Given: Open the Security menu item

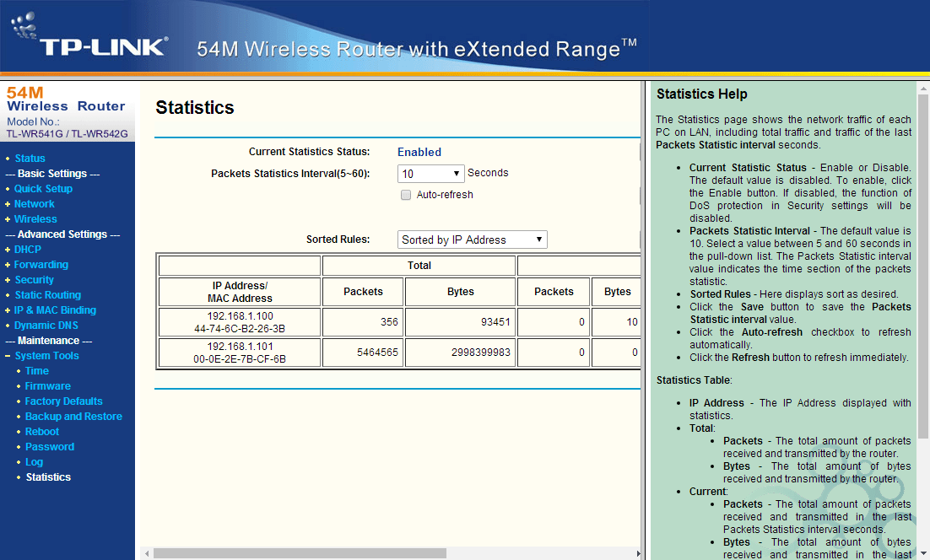Looking at the screenshot, I should click(x=34, y=280).
